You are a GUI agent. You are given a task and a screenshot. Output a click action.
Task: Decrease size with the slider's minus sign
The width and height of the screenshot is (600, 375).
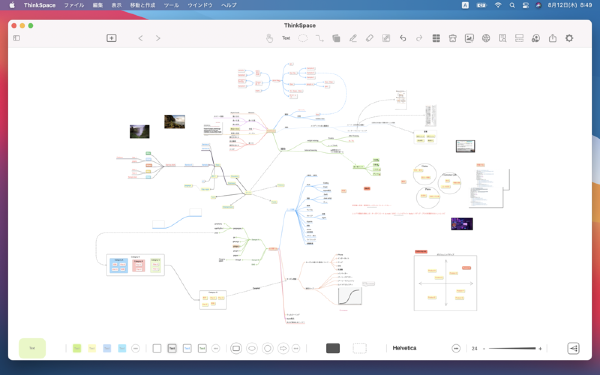coord(484,349)
